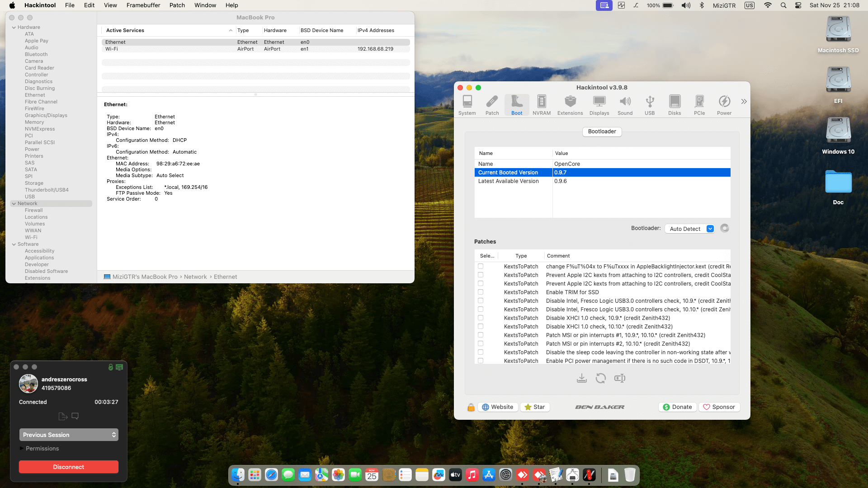Open the chat icon in remote session panel
Screen dimensions: 868x488
pyautogui.click(x=75, y=416)
